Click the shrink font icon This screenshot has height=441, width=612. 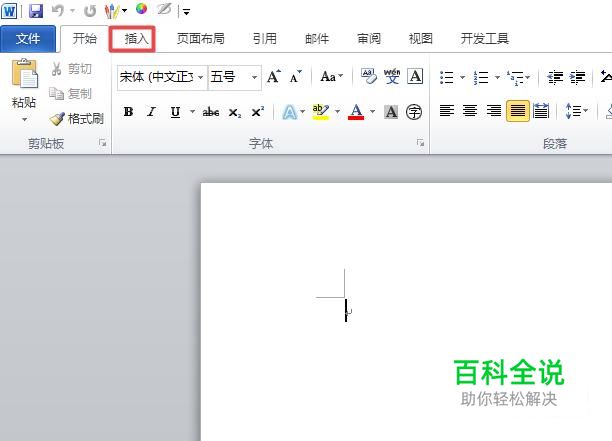click(295, 76)
